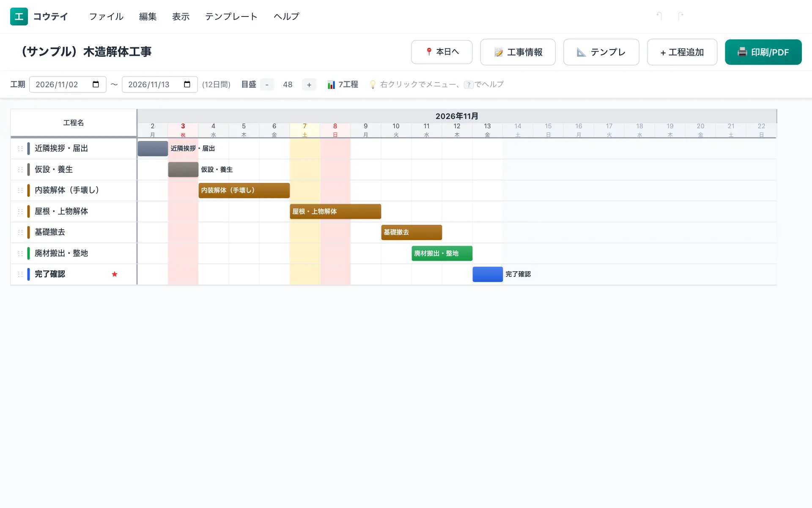812x508 pixels.
Task: Click drag handle for 仮設・養生 row
Action: point(20,169)
